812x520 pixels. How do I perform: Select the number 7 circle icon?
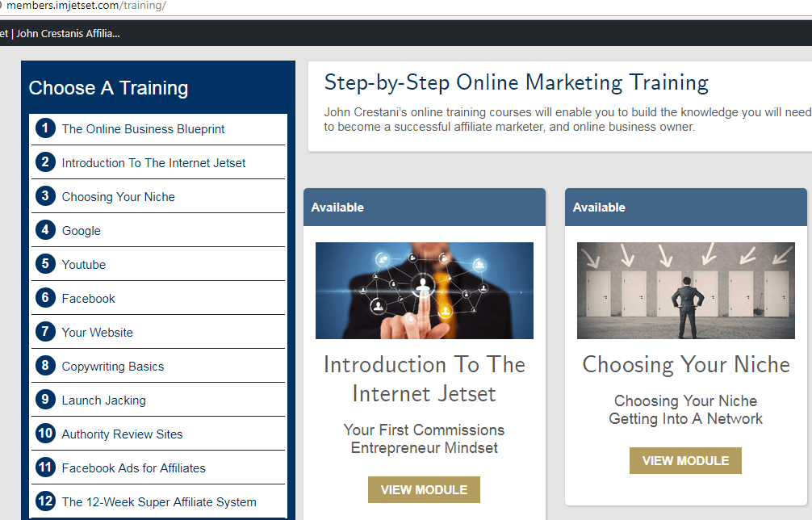tap(45, 332)
